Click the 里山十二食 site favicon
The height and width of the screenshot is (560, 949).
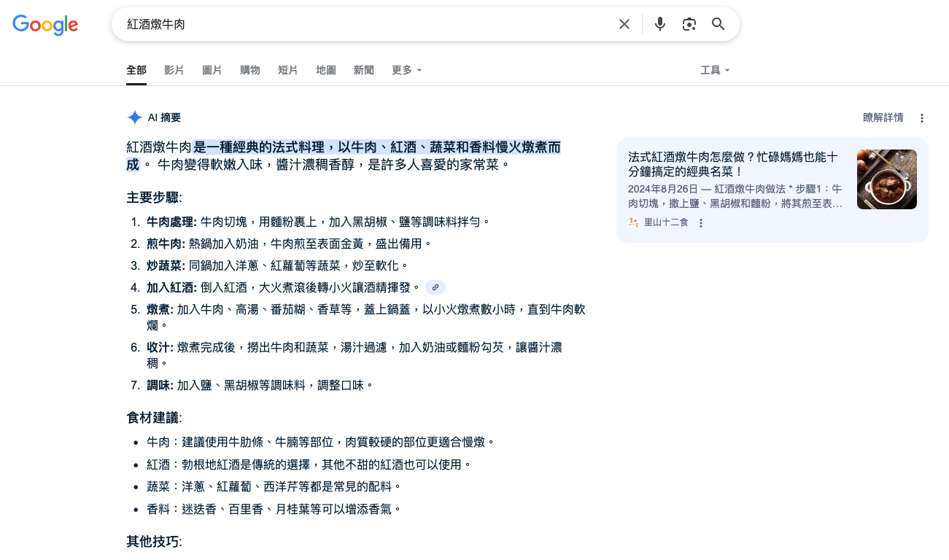point(633,222)
